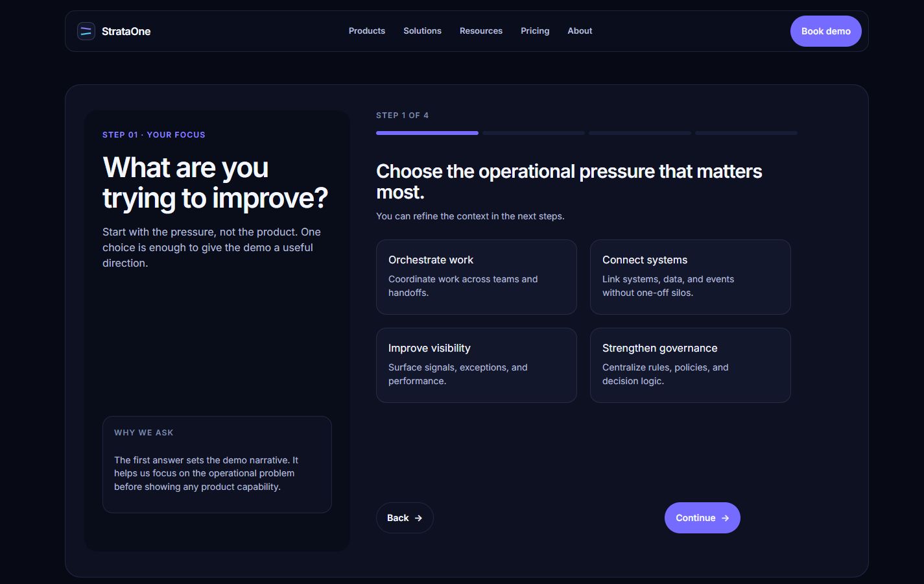Viewport: 924px width, 584px height.
Task: Open the Products menu
Action: pyautogui.click(x=367, y=30)
